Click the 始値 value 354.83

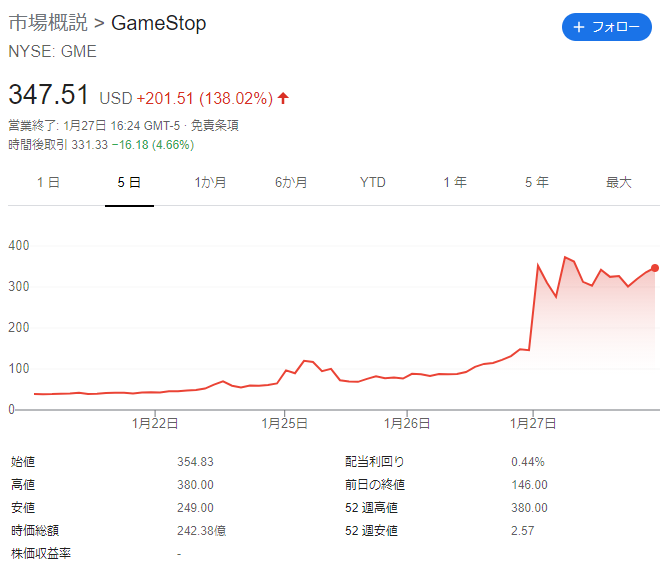(195, 462)
